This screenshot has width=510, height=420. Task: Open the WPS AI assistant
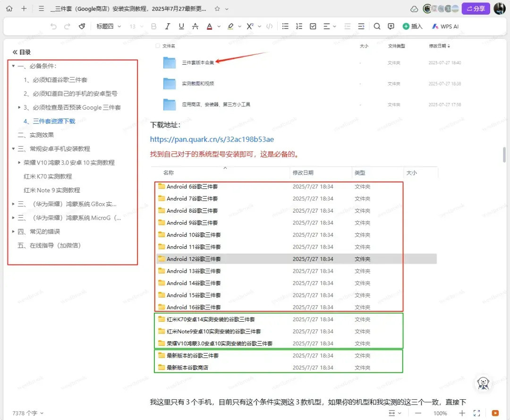coord(445,26)
